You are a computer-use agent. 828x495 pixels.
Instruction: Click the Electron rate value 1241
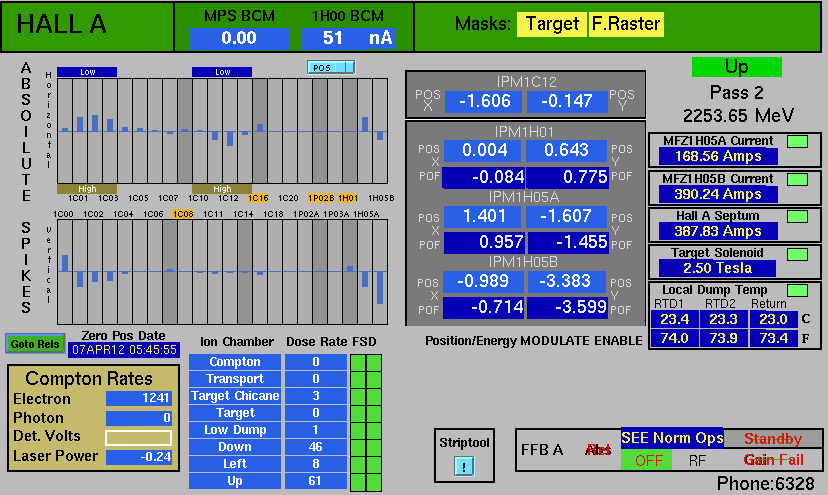(x=138, y=398)
